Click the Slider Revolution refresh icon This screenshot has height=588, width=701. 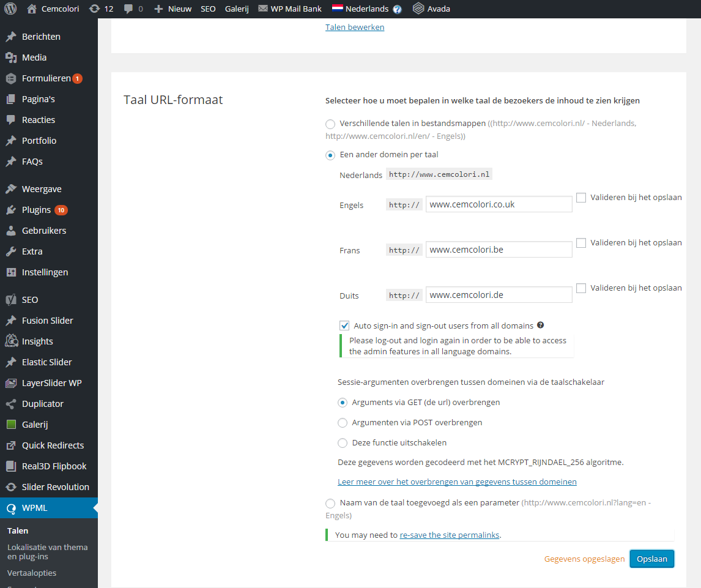(11, 488)
